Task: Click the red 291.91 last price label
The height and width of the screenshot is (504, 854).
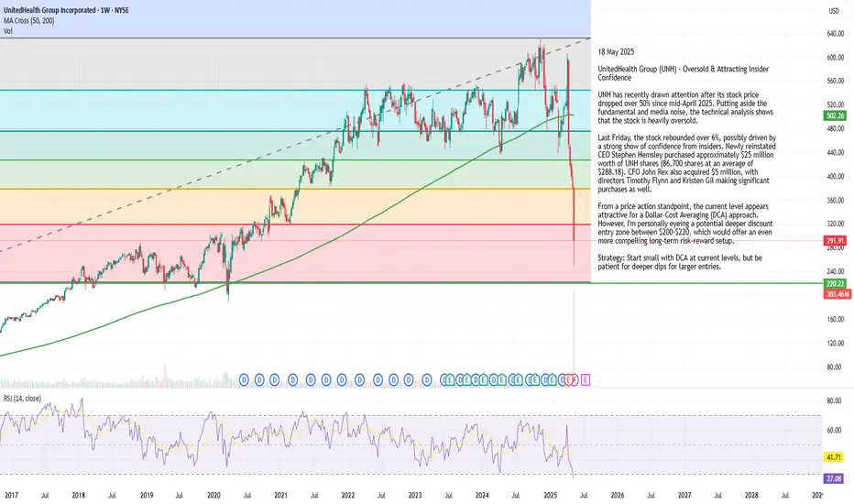Action: 835,241
